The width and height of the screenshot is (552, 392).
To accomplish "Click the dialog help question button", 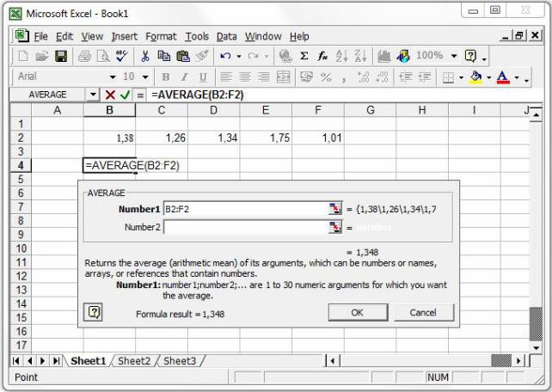I will tap(94, 312).
